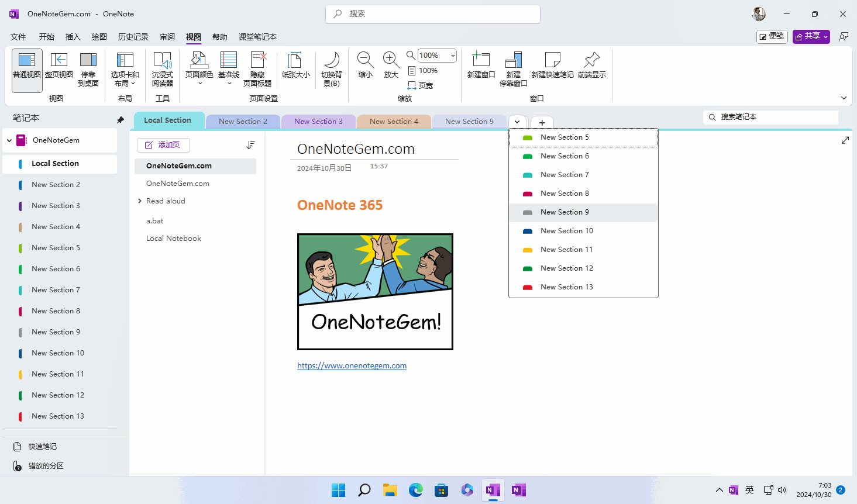Click the Zoom Out (缩小) magnifier
This screenshot has width=857, height=504.
[366, 65]
